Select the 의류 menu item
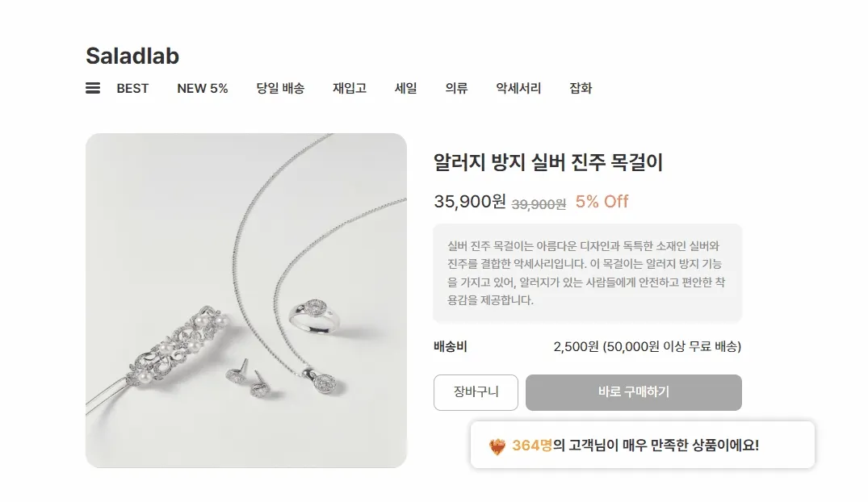868x502 pixels. [x=457, y=88]
